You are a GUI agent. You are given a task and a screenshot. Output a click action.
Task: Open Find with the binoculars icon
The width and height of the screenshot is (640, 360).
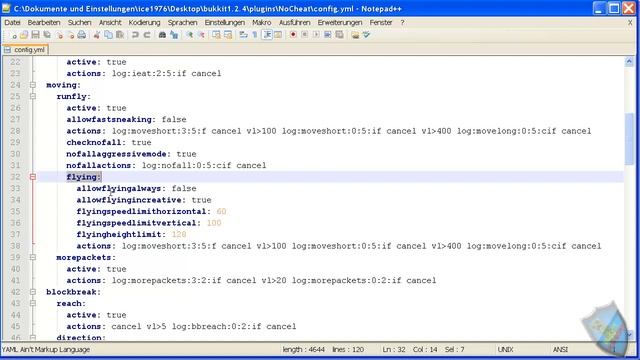click(162, 35)
